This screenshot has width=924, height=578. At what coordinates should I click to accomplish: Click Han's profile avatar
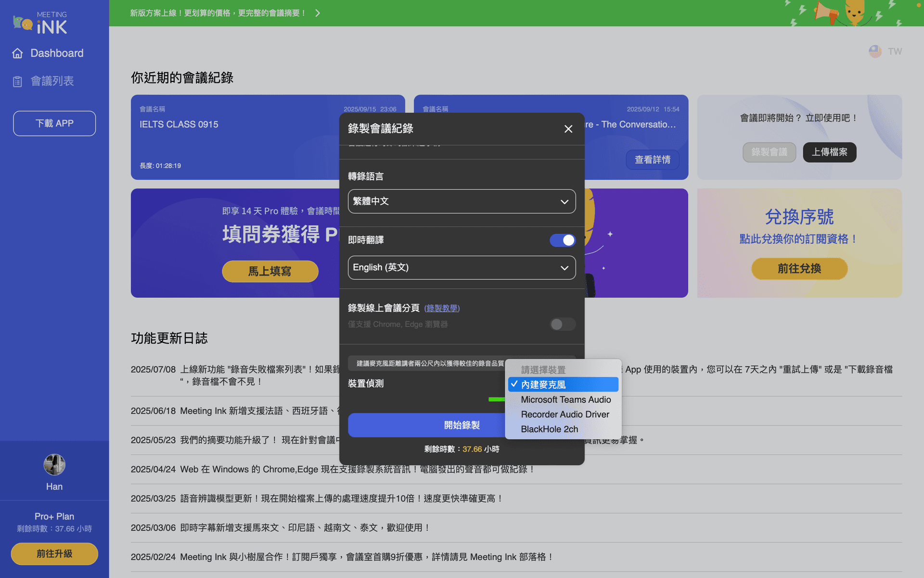pyautogui.click(x=54, y=464)
